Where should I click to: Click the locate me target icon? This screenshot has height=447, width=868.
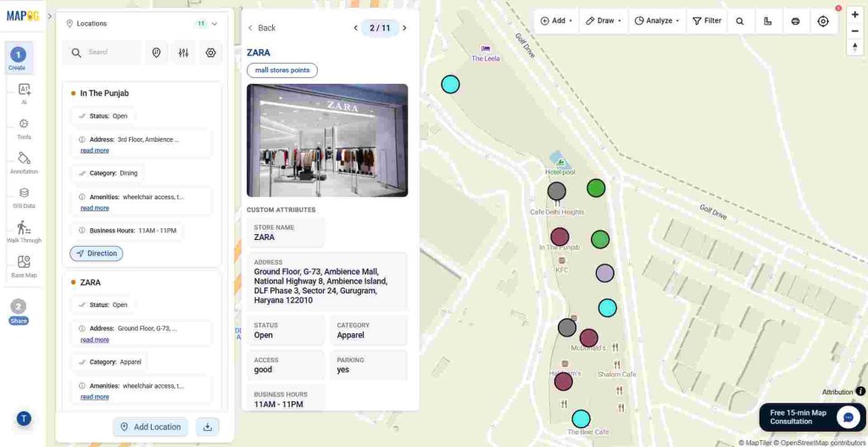tap(823, 21)
